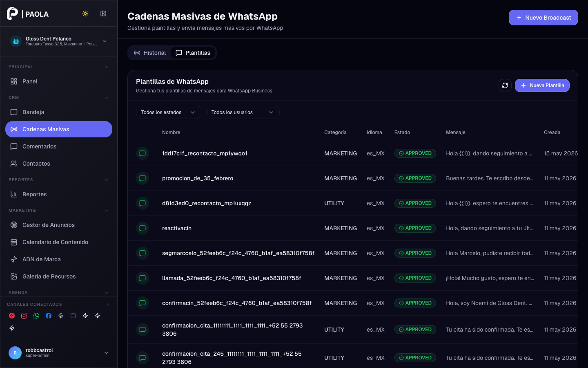Open Reportes in the sidebar

pyautogui.click(x=59, y=194)
